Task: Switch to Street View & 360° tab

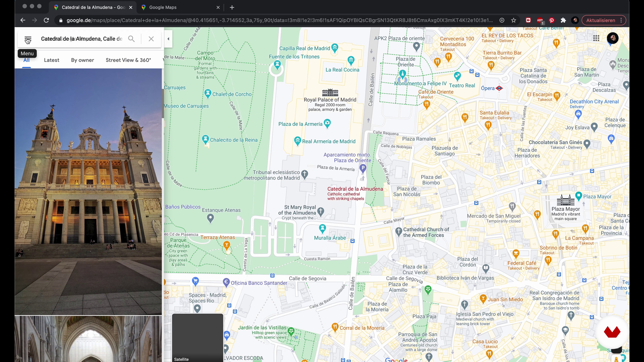Action: [x=128, y=60]
